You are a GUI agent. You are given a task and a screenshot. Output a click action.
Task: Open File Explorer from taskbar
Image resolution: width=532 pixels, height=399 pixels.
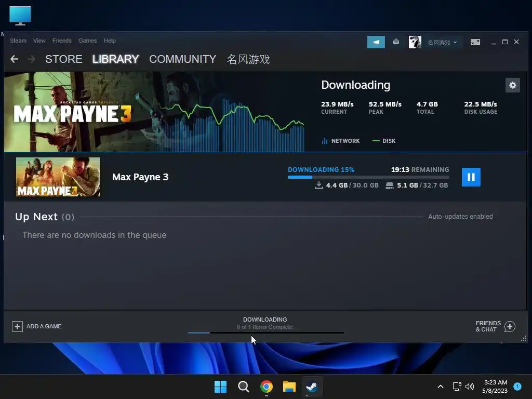pyautogui.click(x=289, y=387)
